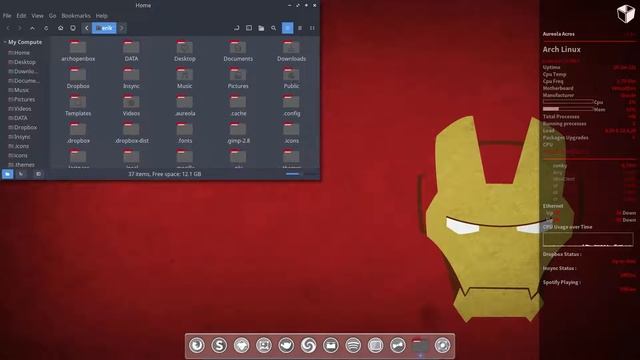The height and width of the screenshot is (360, 640).
Task: Go up to the parent folder
Action: coord(32,28)
